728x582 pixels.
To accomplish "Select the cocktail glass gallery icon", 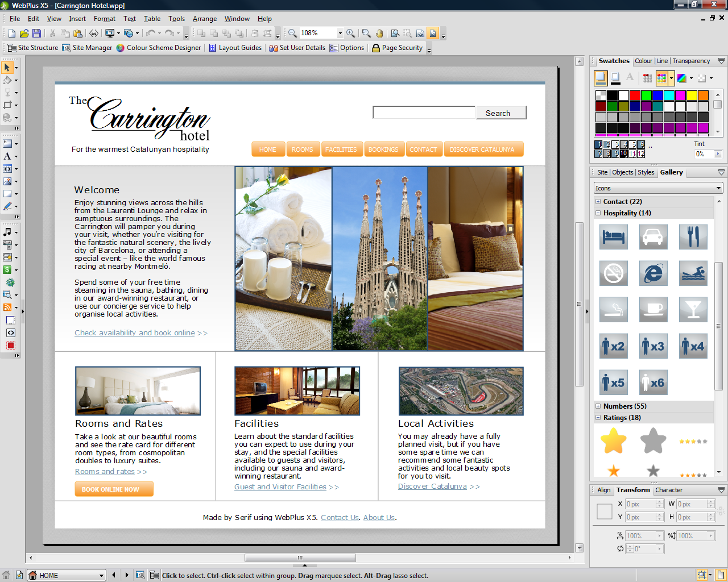I will pos(693,310).
